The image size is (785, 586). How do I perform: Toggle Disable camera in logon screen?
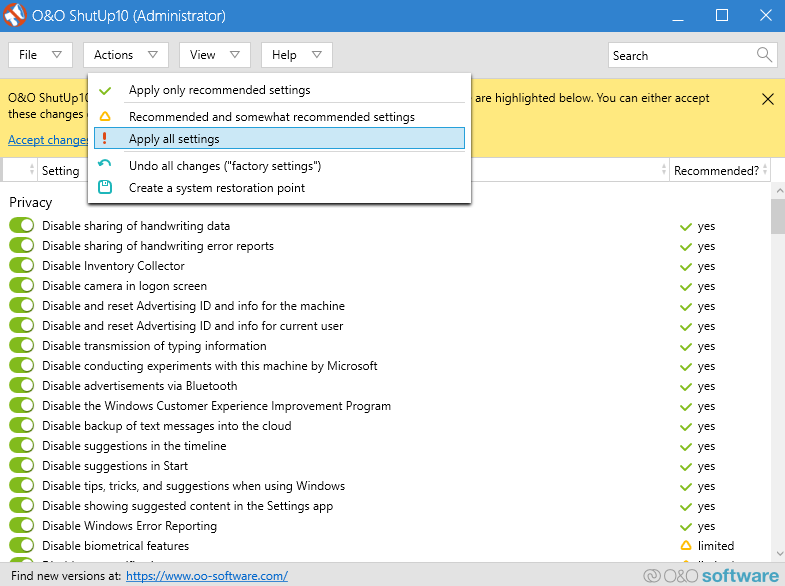(22, 285)
